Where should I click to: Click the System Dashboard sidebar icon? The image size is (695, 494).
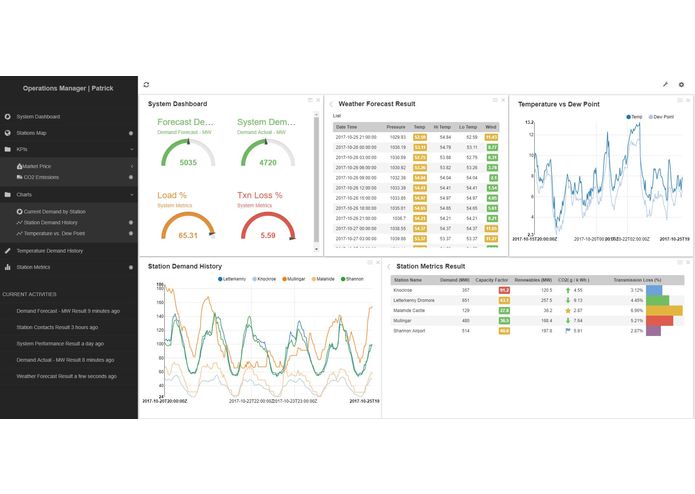[x=8, y=117]
